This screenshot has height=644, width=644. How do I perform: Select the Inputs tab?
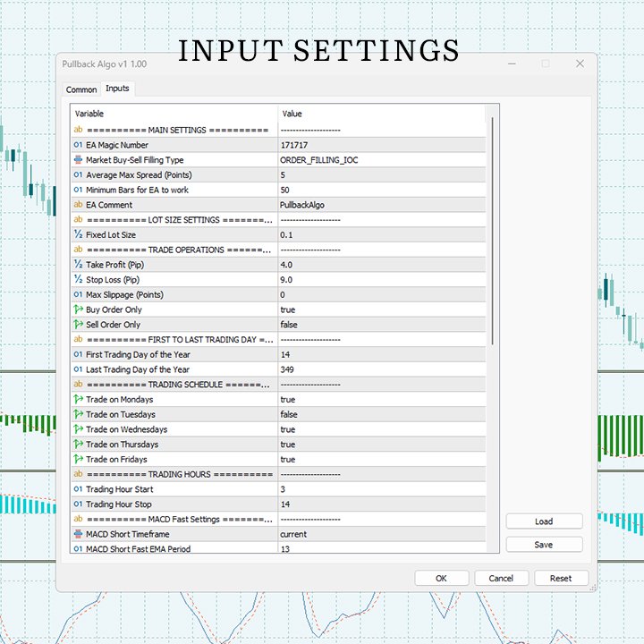click(x=117, y=89)
